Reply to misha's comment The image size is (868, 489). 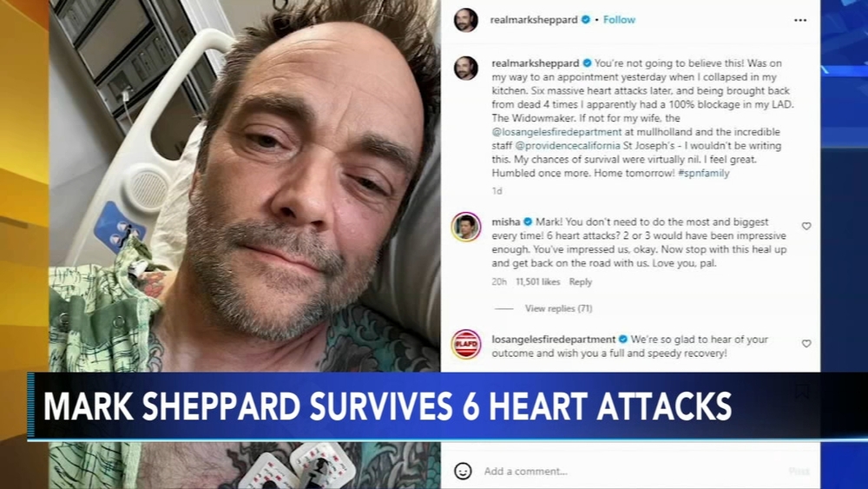pos(580,282)
